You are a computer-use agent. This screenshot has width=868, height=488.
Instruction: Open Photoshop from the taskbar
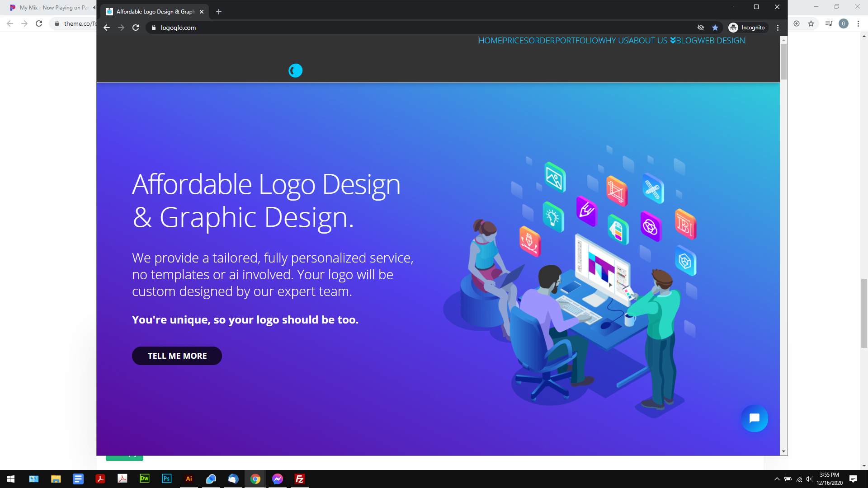click(x=167, y=479)
